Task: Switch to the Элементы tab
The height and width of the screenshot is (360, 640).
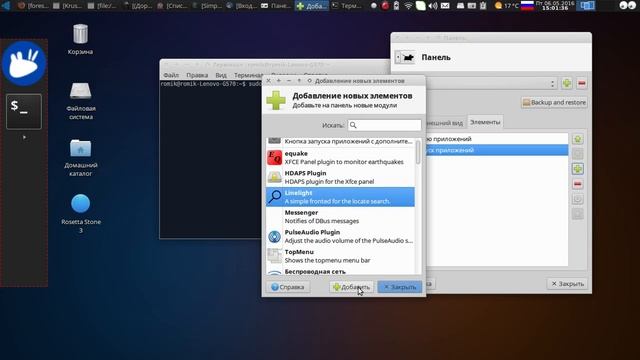Action: pyautogui.click(x=484, y=122)
